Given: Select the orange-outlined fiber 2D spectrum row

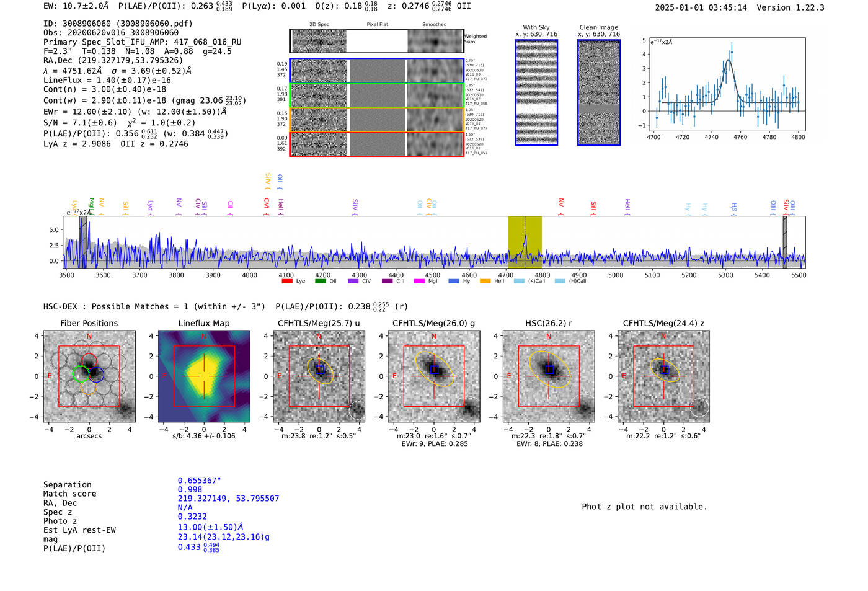Looking at the screenshot, I should 376,120.
